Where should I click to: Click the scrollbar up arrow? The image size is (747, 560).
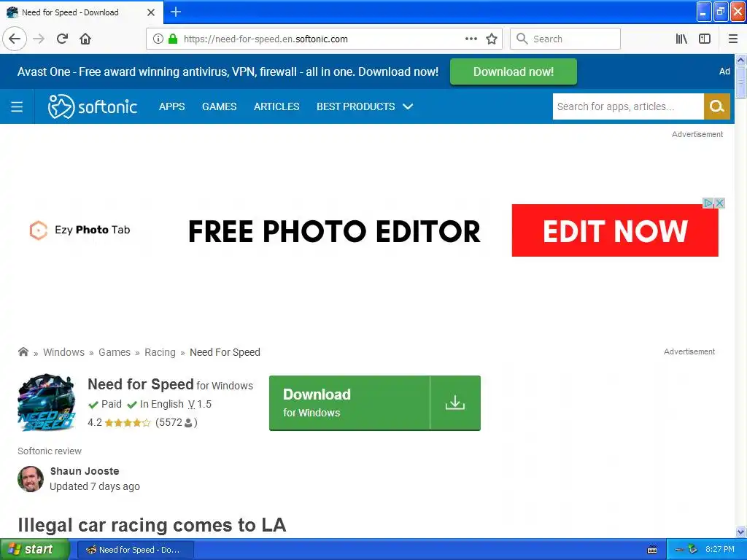740,60
